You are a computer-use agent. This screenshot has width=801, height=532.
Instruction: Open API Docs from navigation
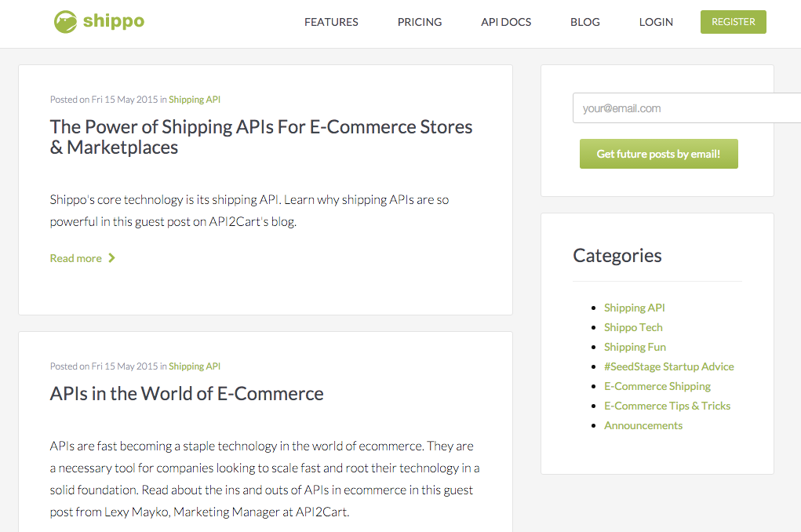pos(506,22)
